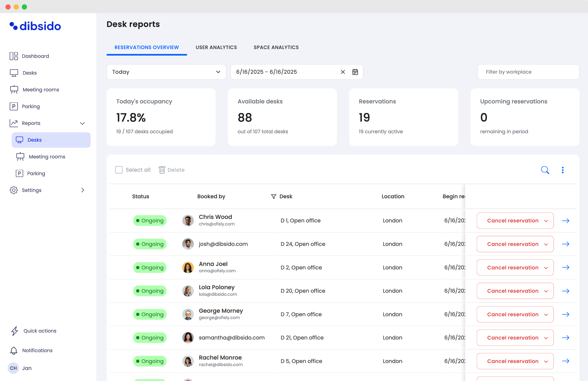Open the Today period dropdown
588x381 pixels.
click(166, 72)
